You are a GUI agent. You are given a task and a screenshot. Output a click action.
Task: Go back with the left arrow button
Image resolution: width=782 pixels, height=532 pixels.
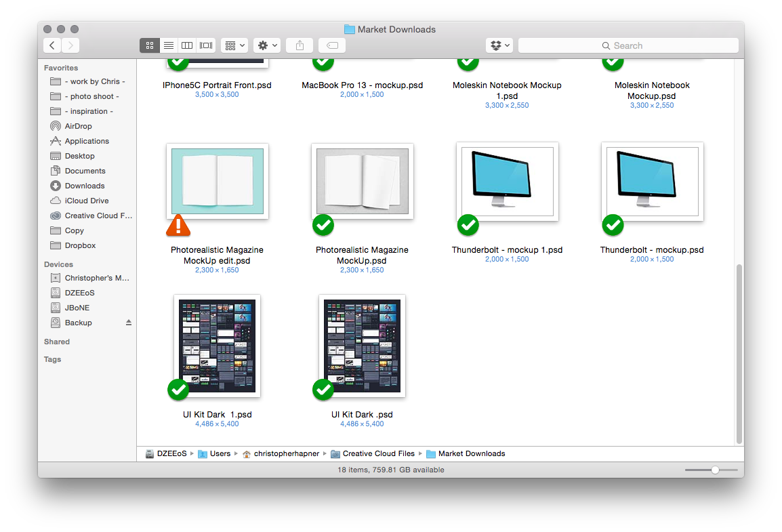coord(52,45)
